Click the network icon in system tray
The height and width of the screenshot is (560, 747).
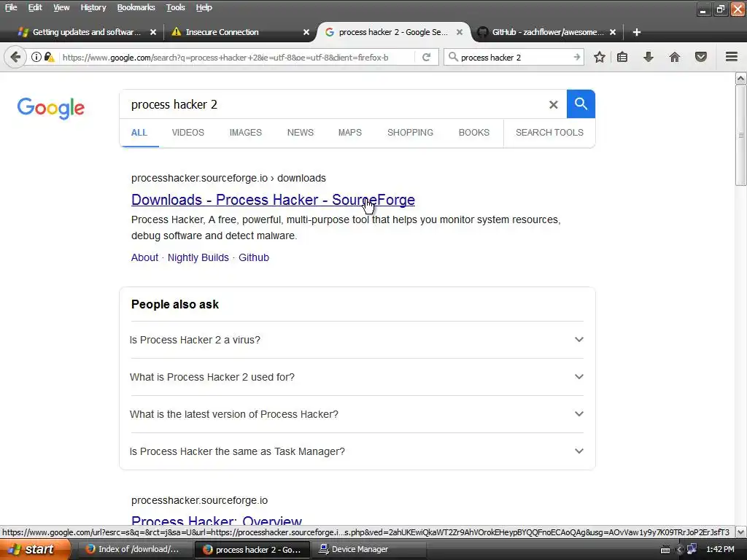click(x=692, y=549)
